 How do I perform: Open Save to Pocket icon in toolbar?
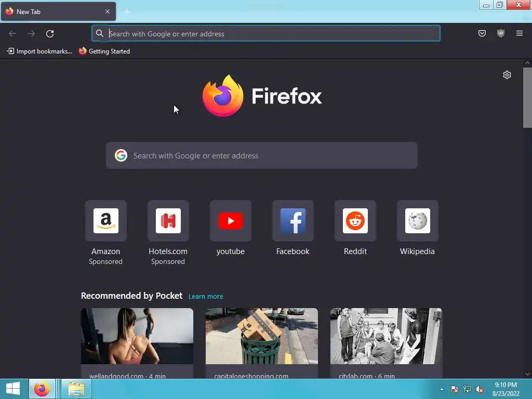[482, 33]
